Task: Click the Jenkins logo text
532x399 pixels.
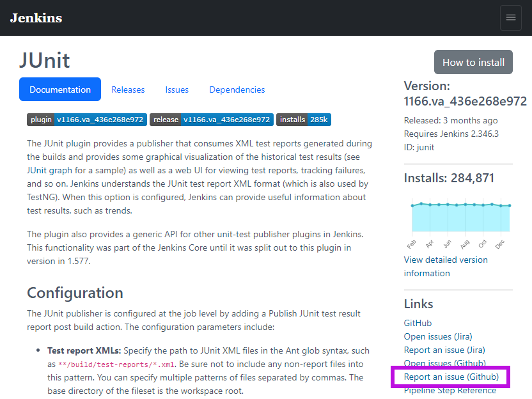Action: [x=36, y=18]
